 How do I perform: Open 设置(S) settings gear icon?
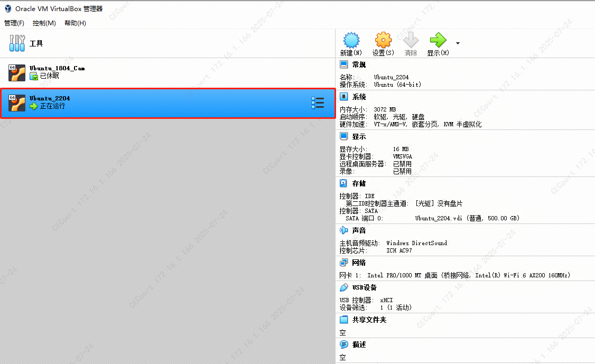(x=383, y=40)
